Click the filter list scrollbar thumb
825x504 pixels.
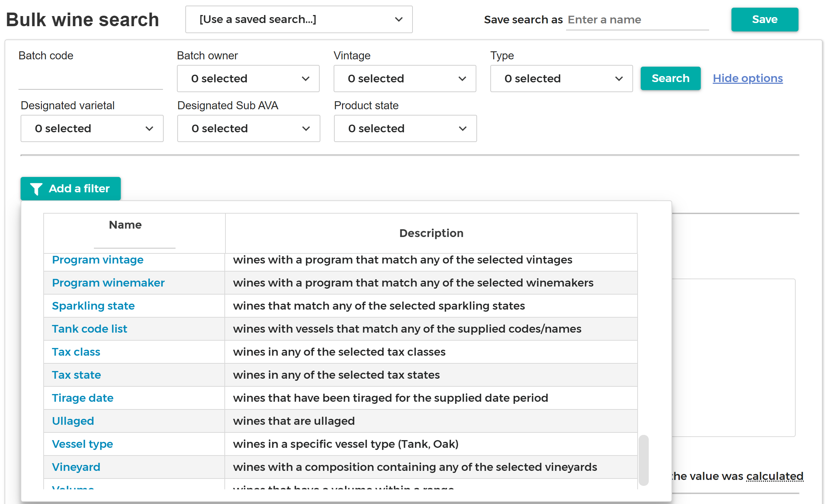[x=644, y=460]
